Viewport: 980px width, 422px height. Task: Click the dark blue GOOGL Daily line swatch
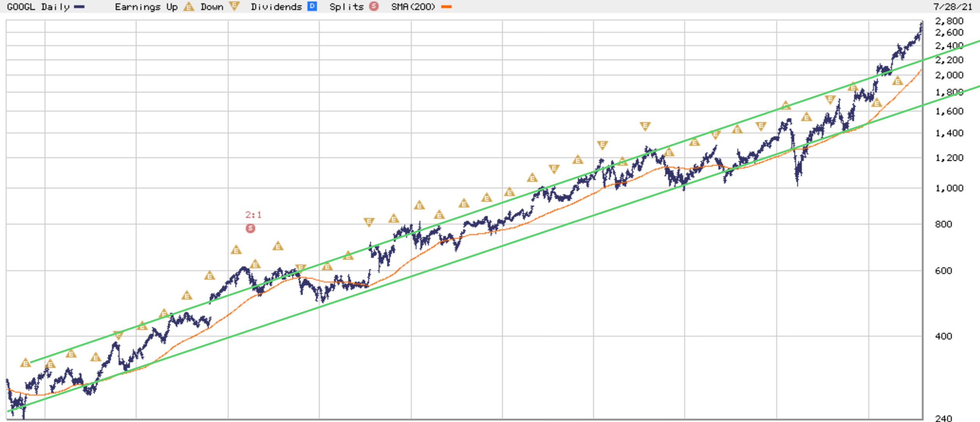[79, 7]
